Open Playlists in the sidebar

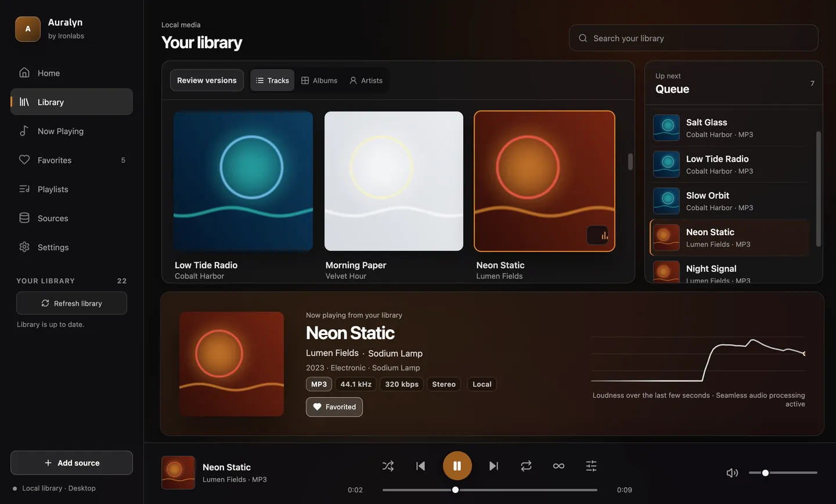pos(71,189)
